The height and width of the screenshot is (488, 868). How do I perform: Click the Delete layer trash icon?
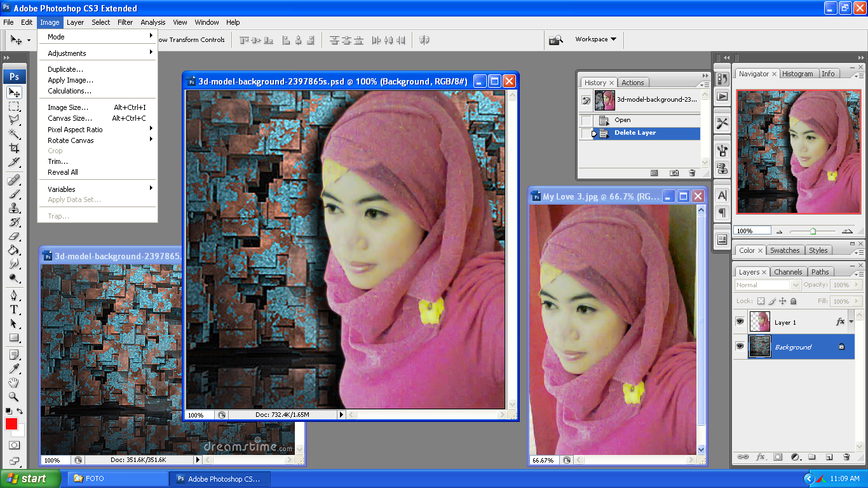point(845,456)
